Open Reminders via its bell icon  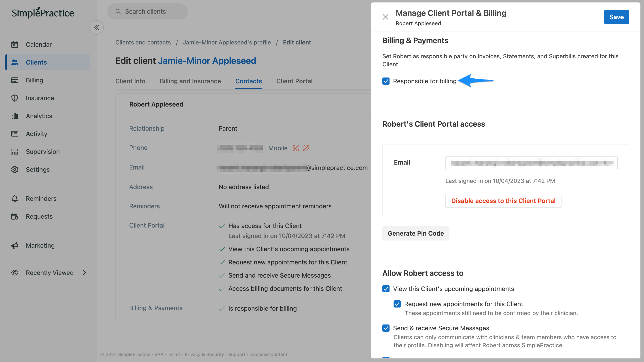(x=15, y=199)
